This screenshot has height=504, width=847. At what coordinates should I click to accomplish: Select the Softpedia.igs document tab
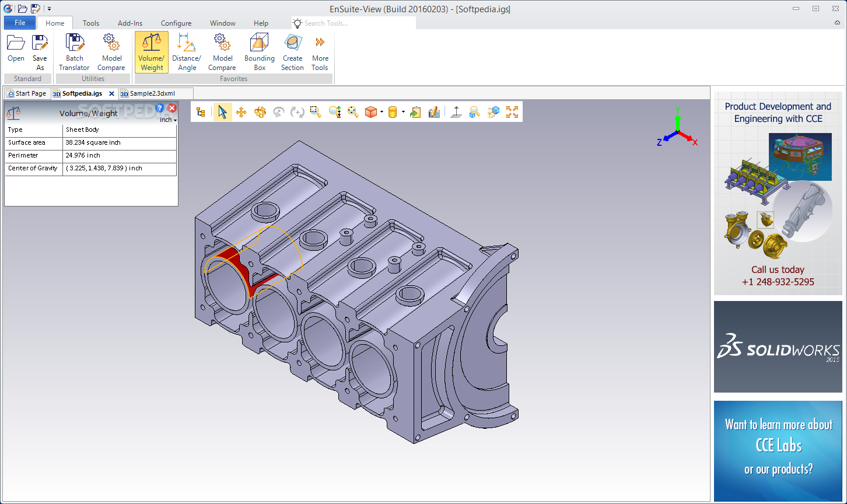click(77, 93)
